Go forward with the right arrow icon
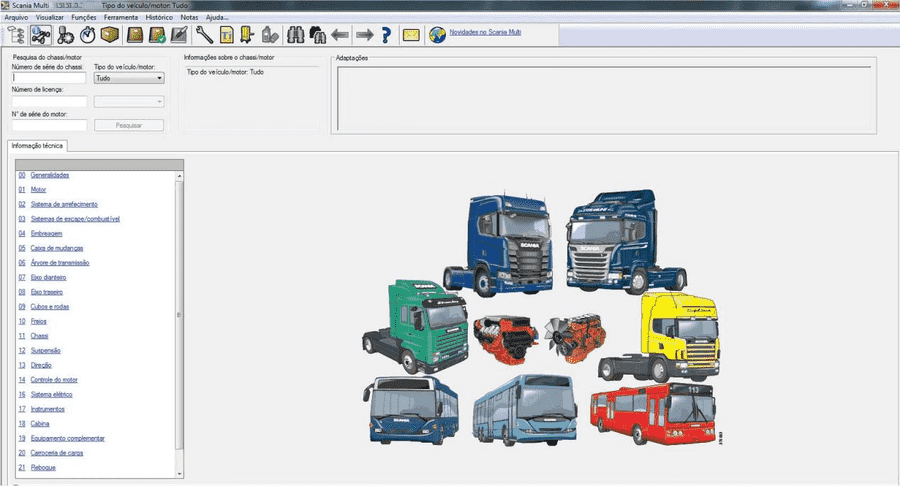The width and height of the screenshot is (900, 486). (364, 36)
